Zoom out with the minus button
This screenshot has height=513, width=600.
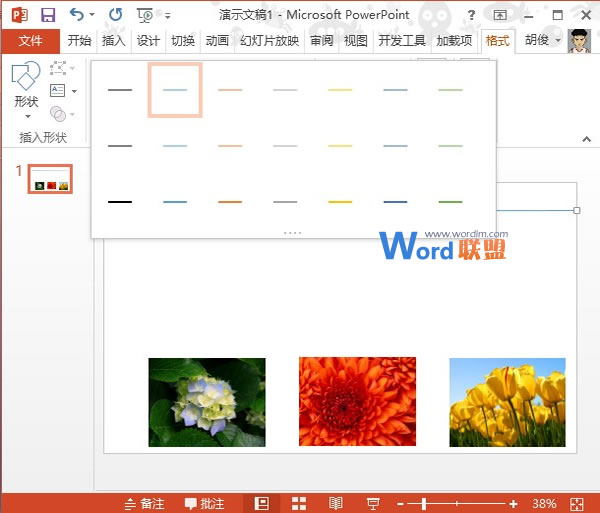(x=400, y=504)
